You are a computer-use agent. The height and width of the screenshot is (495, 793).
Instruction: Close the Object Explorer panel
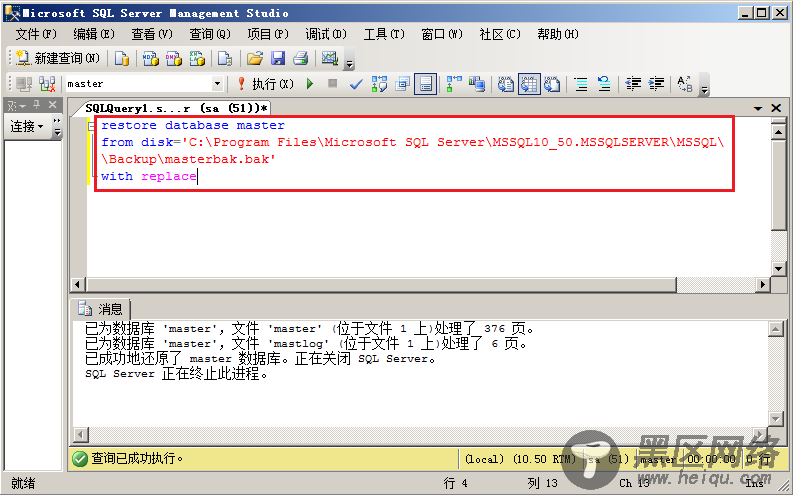tap(53, 105)
